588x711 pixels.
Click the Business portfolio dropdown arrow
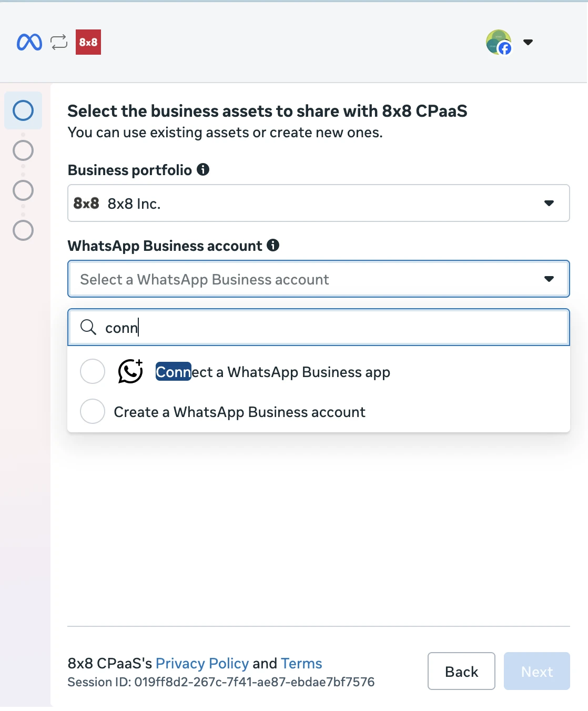point(549,203)
